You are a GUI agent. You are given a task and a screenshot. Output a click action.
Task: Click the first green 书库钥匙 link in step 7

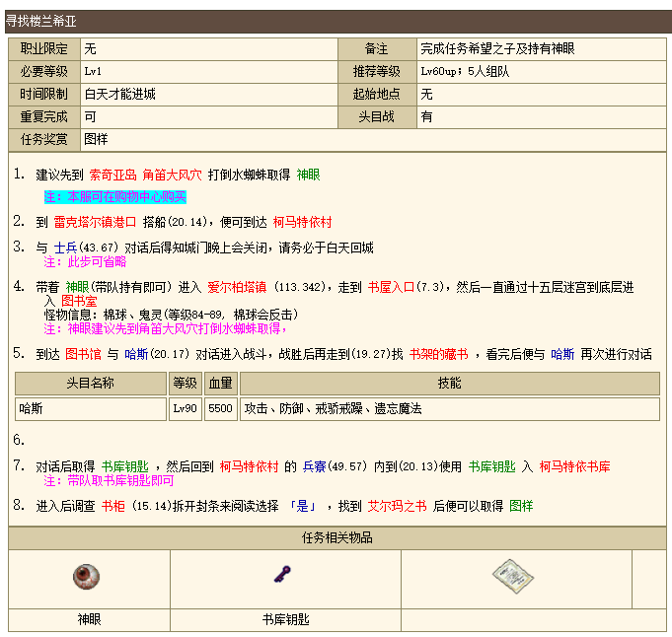tap(125, 466)
